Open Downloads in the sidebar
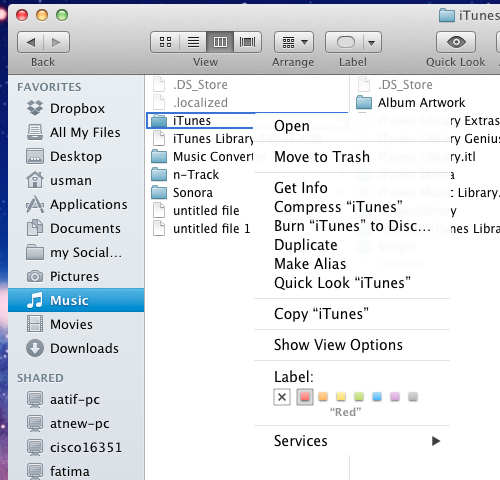The image size is (500, 480). pyautogui.click(x=76, y=348)
